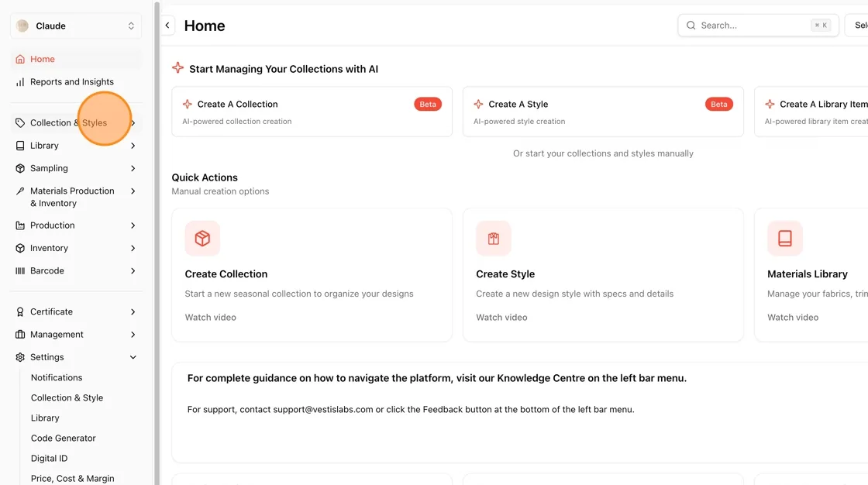Viewport: 868px width, 485px height.
Task: Click the Search input field
Action: (x=758, y=26)
